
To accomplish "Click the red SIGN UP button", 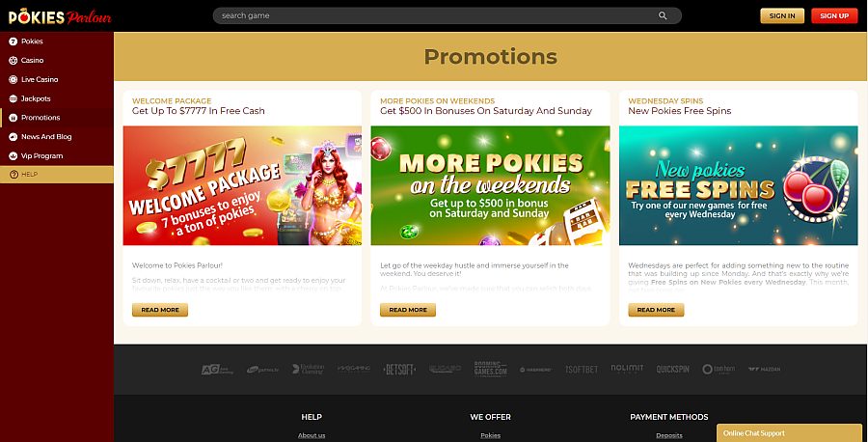I will pos(834,16).
